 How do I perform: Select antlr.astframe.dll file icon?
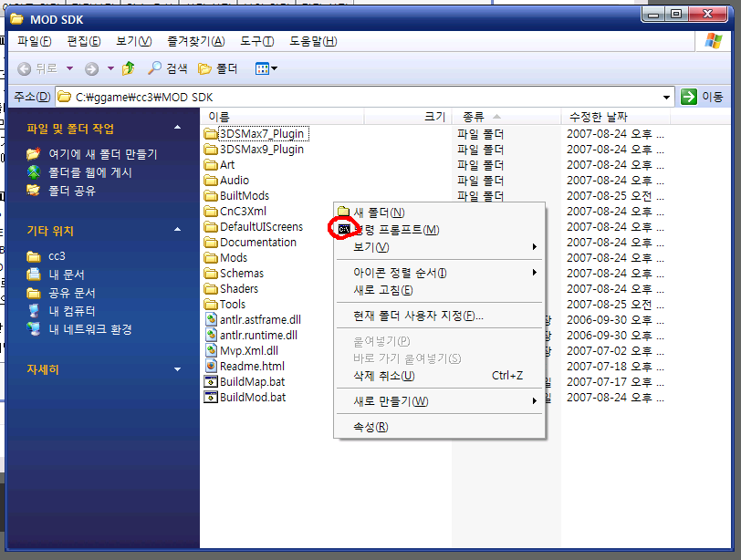tap(211, 319)
